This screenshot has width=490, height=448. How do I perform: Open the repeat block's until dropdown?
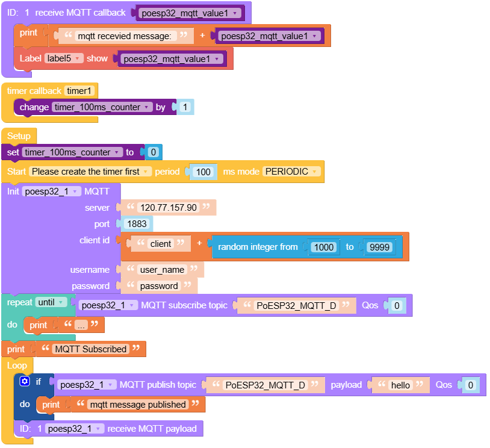click(51, 302)
